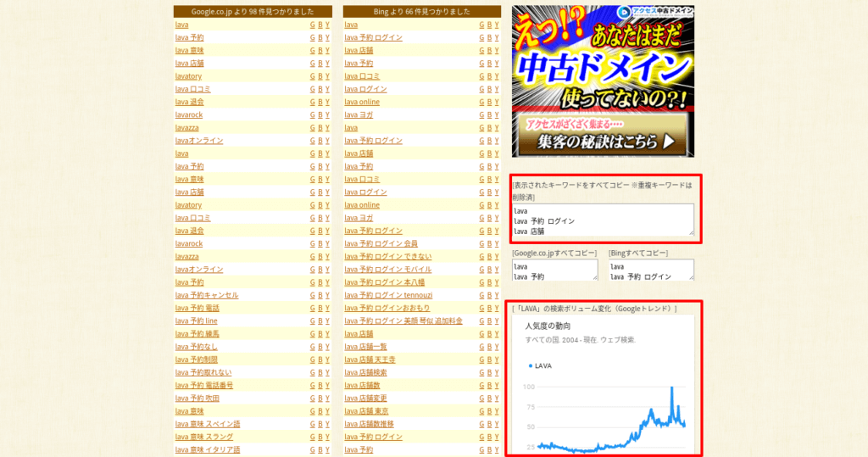Click 'Bing より 66 件見つかりました' header
Screen dimensions: 868x457
(422, 12)
